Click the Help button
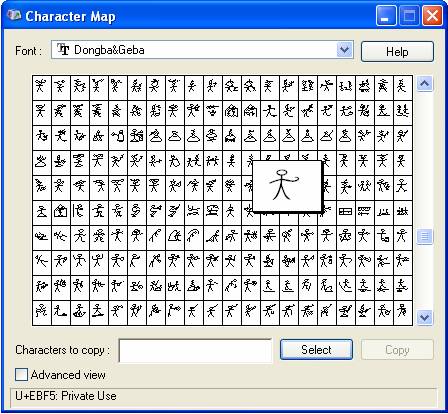 coord(397,52)
